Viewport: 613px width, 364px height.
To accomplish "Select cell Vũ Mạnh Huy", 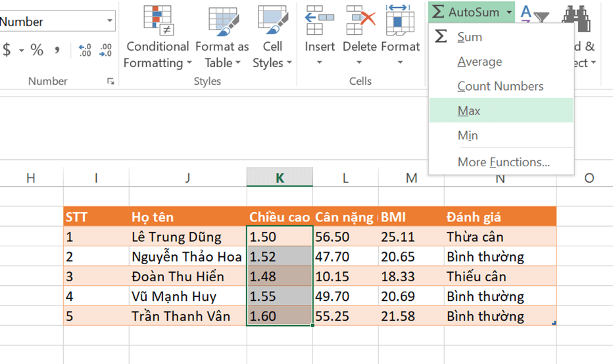I will [187, 296].
